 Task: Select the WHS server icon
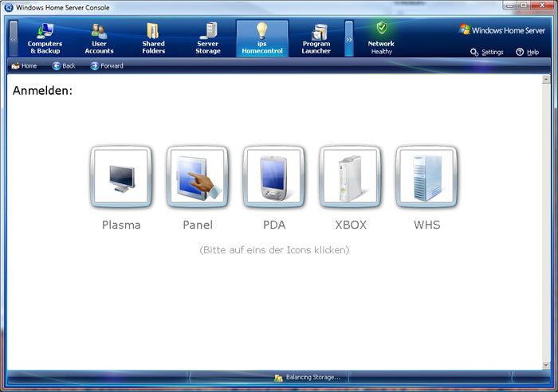pyautogui.click(x=426, y=176)
